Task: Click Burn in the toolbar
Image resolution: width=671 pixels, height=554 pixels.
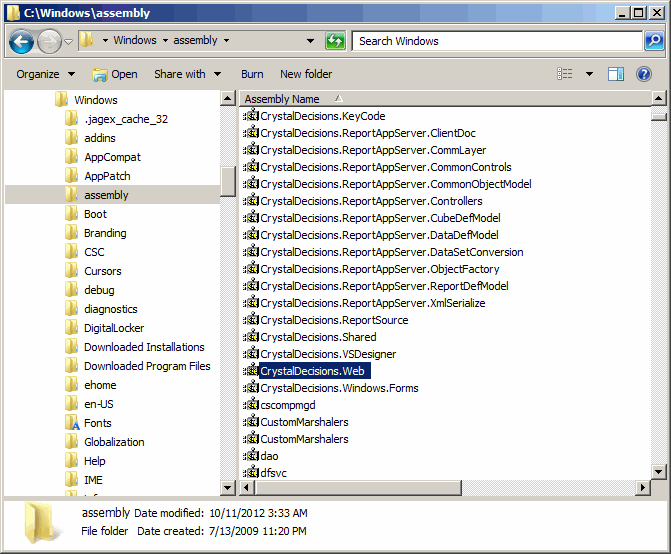Action: (x=252, y=74)
